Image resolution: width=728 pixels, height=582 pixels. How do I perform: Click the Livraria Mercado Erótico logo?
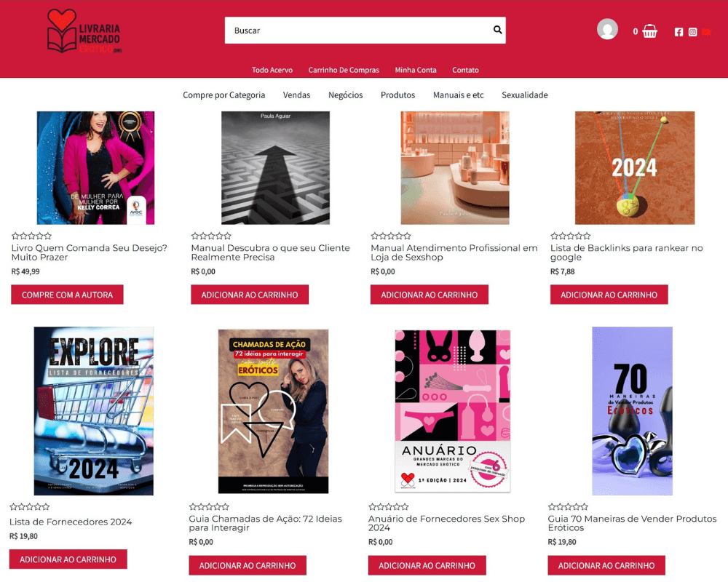tap(84, 31)
